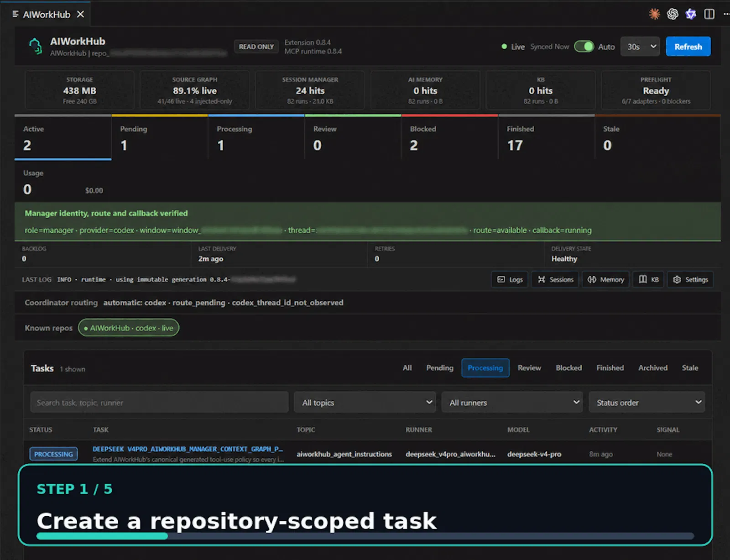
Task: Toggle the split editor layout icon
Action: pyautogui.click(x=709, y=14)
